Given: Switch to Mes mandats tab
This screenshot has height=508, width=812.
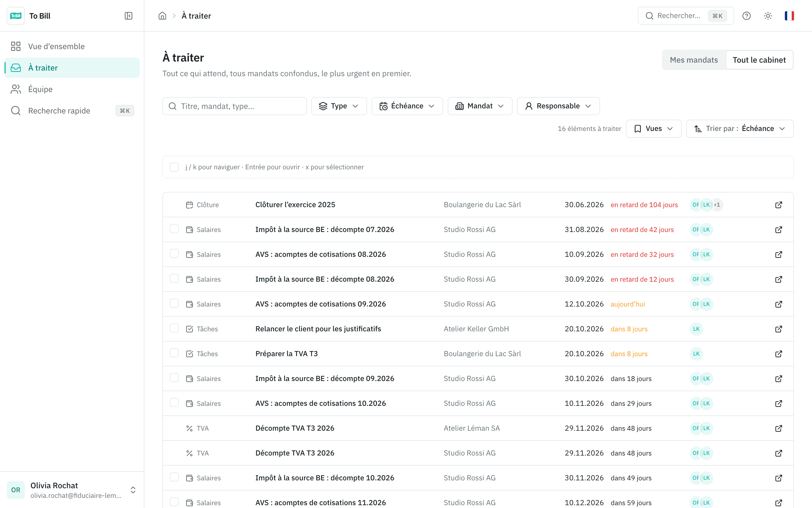Looking at the screenshot, I should coord(694,60).
